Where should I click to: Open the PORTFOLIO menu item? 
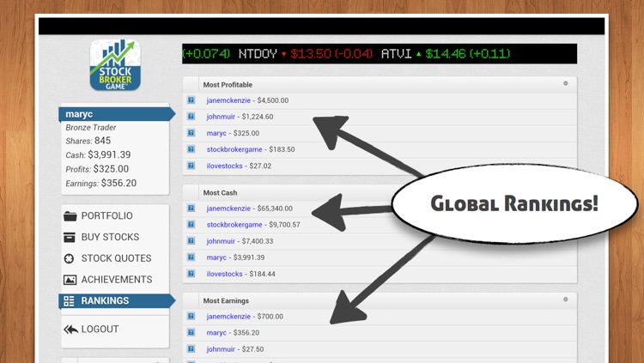click(x=106, y=216)
